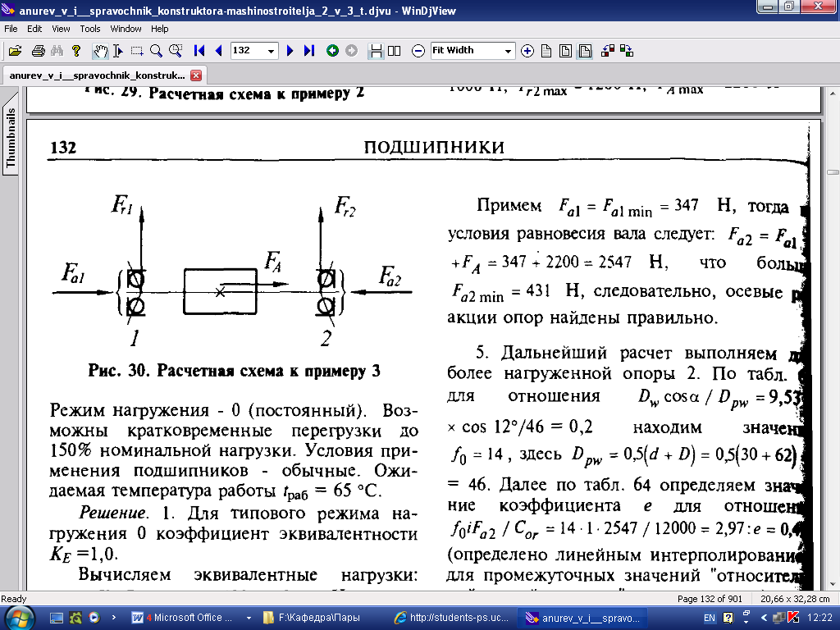Screen dimensions: 840x630
Task: Open the Tools menu
Action: 90,29
